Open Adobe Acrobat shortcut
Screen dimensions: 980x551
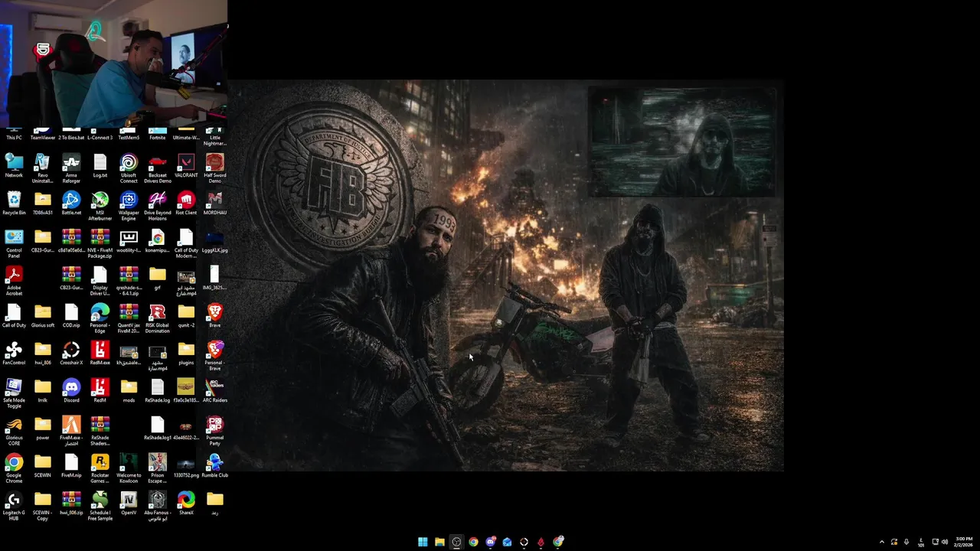pyautogui.click(x=14, y=281)
